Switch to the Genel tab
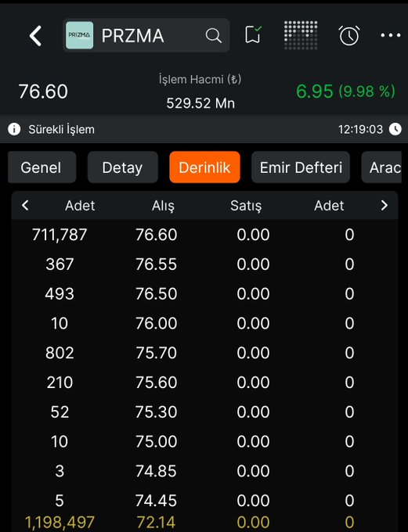This screenshot has height=532, width=408. pyautogui.click(x=42, y=167)
